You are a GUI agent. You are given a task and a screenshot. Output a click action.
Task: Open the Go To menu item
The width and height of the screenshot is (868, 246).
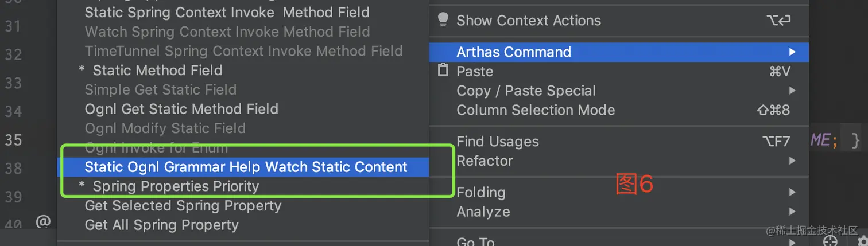click(x=475, y=241)
